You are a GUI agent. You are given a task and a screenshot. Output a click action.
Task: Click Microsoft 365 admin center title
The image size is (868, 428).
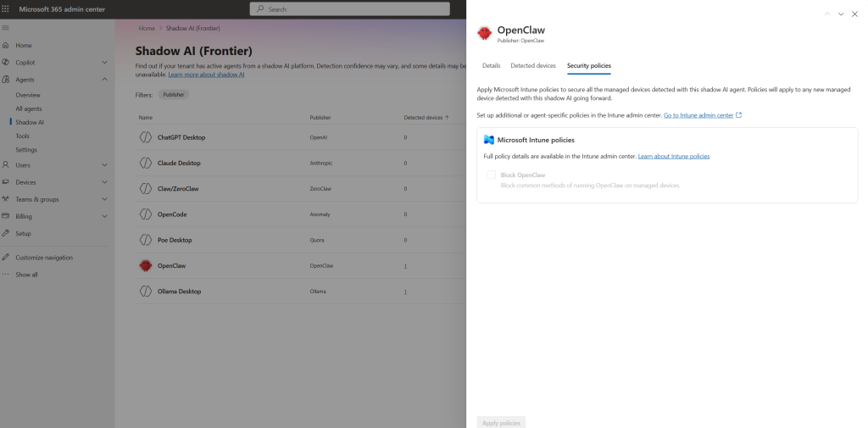pos(62,8)
